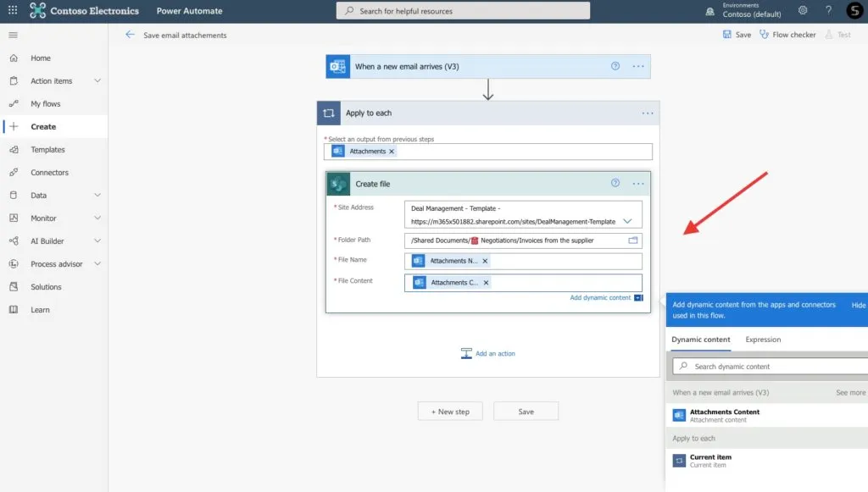Switch to the Expression tab
The width and height of the screenshot is (868, 492).
[763, 340]
